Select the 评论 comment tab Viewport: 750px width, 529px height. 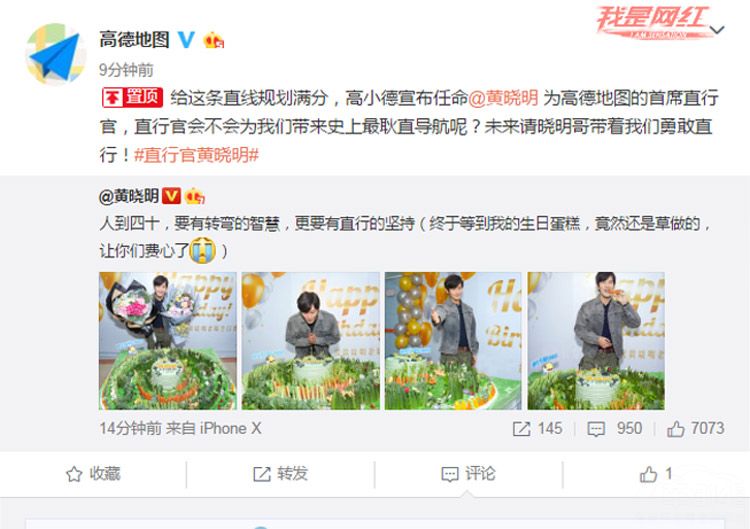468,474
